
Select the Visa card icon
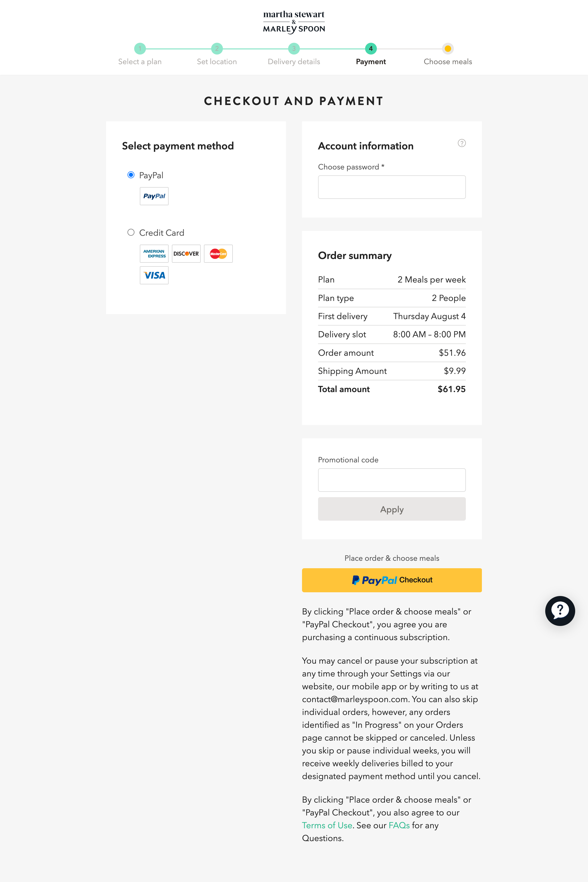tap(154, 275)
